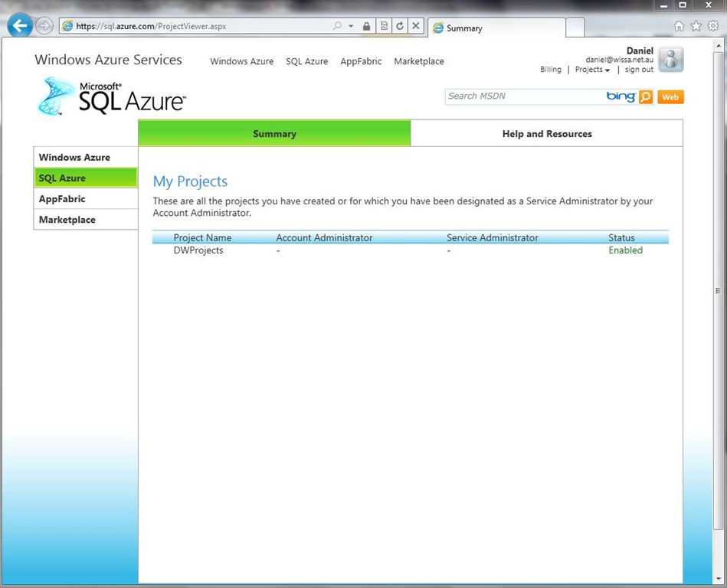Maximize the browser window
The image size is (727, 588).
point(683,5)
